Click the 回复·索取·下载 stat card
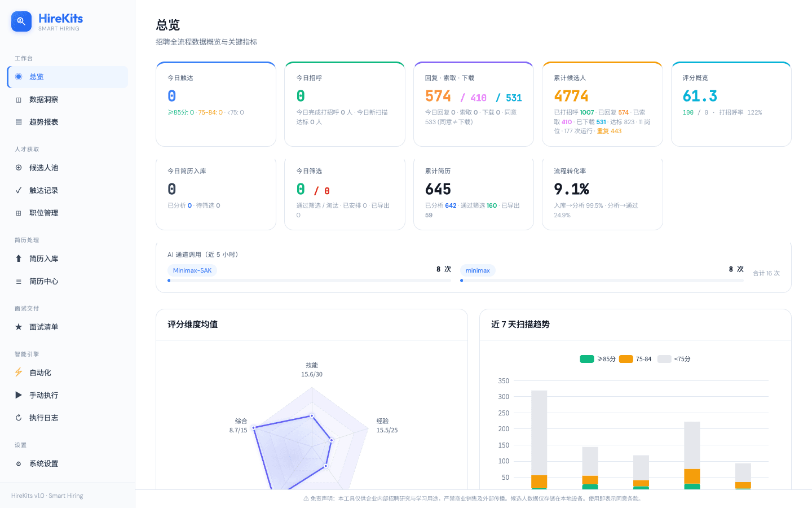 [x=474, y=104]
